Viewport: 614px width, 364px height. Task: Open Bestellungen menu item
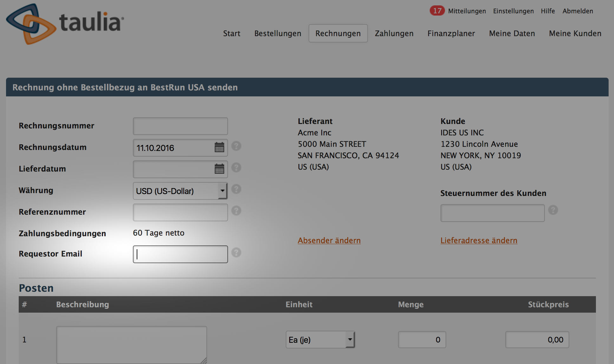(278, 33)
